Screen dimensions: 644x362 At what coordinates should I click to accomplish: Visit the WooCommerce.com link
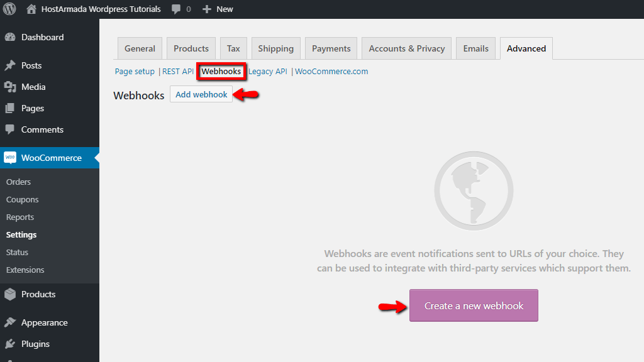[331, 71]
